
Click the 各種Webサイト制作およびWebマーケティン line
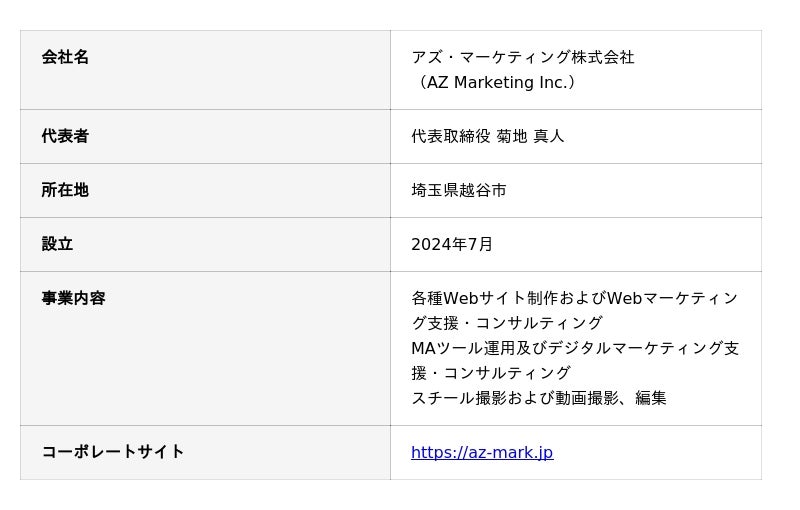tap(574, 298)
